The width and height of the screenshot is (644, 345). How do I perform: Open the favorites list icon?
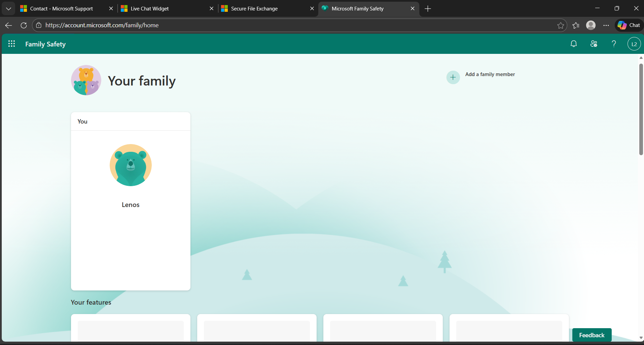click(x=576, y=25)
